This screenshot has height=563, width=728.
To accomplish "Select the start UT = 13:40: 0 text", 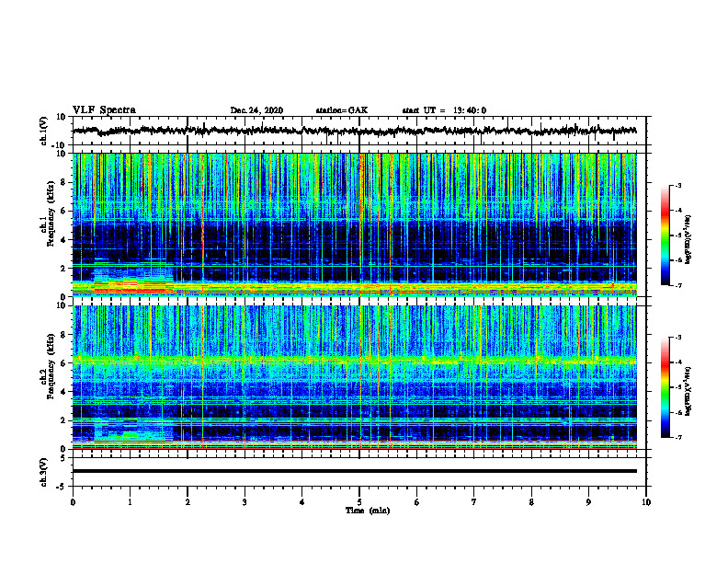I will pos(444,110).
